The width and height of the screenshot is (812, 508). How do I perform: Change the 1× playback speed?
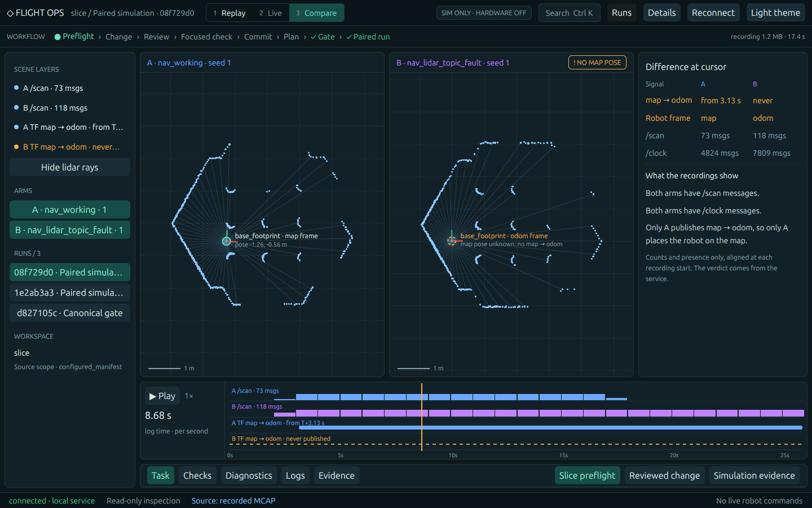pos(189,396)
